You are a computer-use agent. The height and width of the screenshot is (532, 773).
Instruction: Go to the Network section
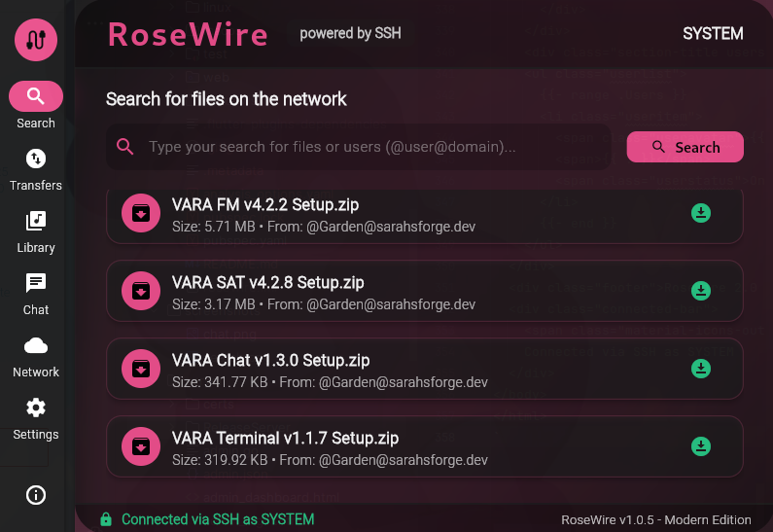(x=36, y=357)
